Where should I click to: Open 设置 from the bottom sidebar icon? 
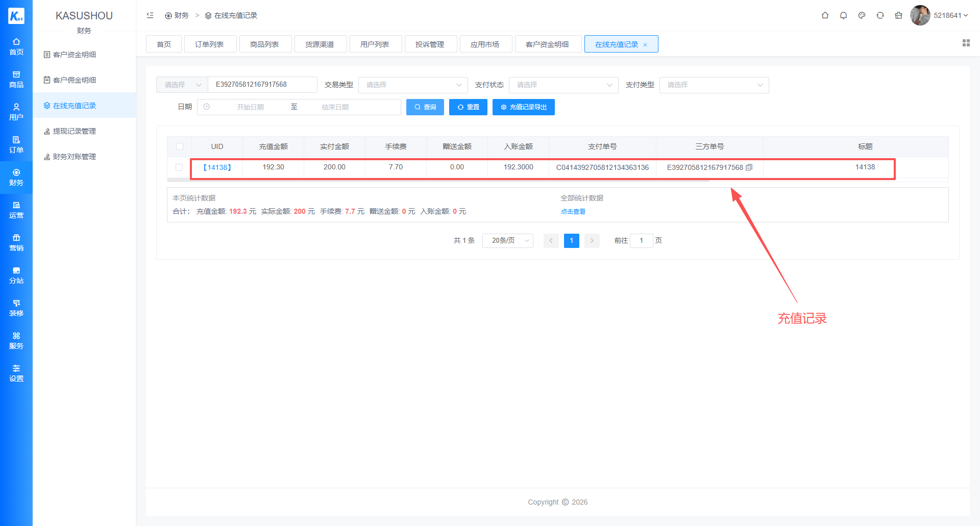pyautogui.click(x=16, y=373)
